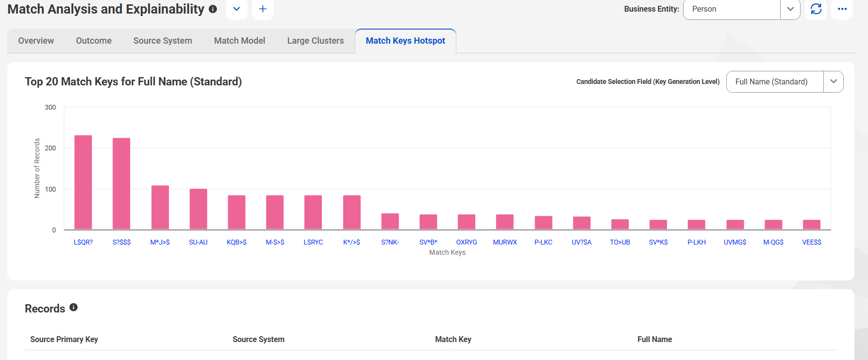Switch to the Overview tab
Image resolution: width=868 pixels, height=360 pixels.
coord(36,41)
